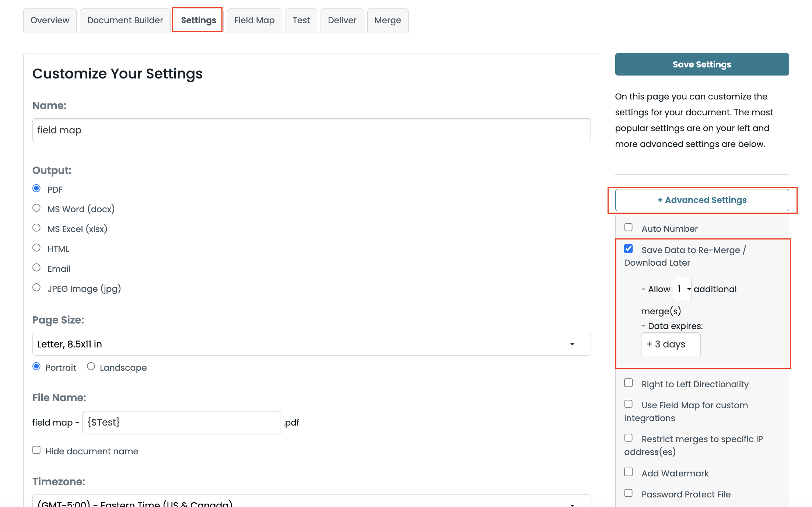Open the Test tab
Image resolution: width=812 pixels, height=507 pixels.
pos(301,20)
